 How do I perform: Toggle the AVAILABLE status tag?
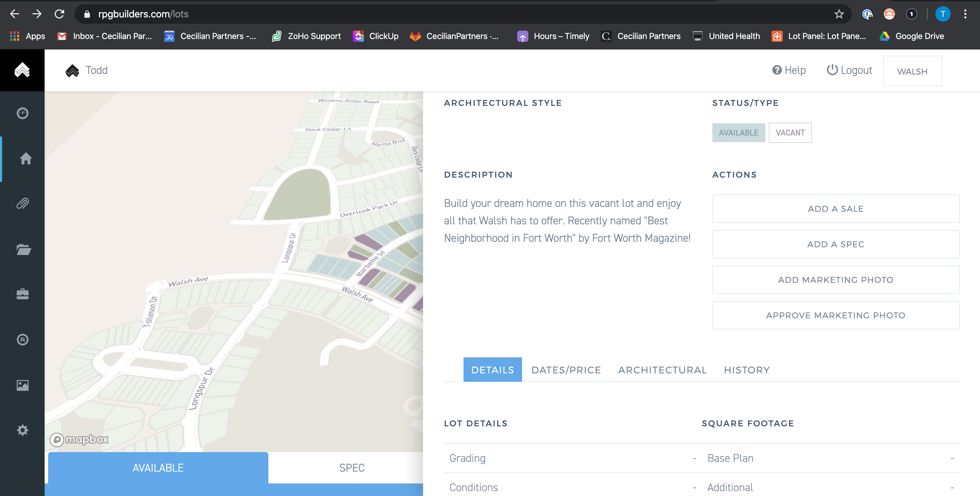(x=738, y=132)
